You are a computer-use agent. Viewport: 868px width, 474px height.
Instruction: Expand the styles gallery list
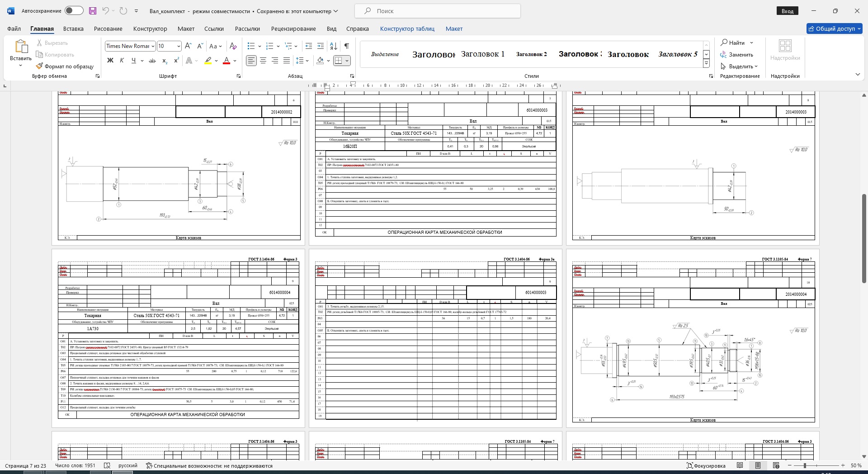(706, 64)
